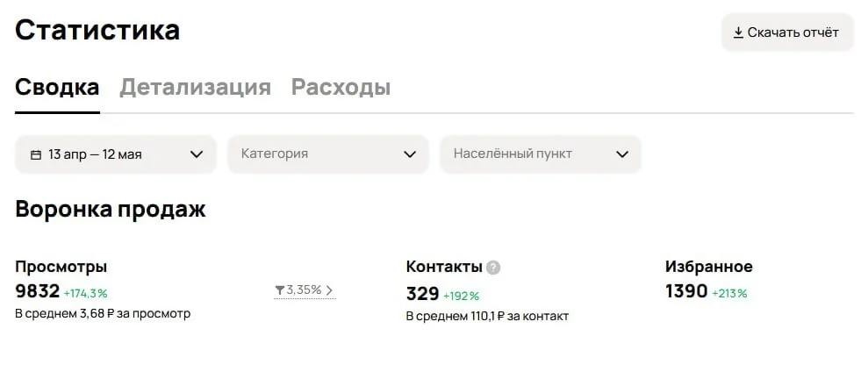Open the Расходы tab
Image resolution: width=868 pixels, height=386 pixels.
click(x=341, y=88)
